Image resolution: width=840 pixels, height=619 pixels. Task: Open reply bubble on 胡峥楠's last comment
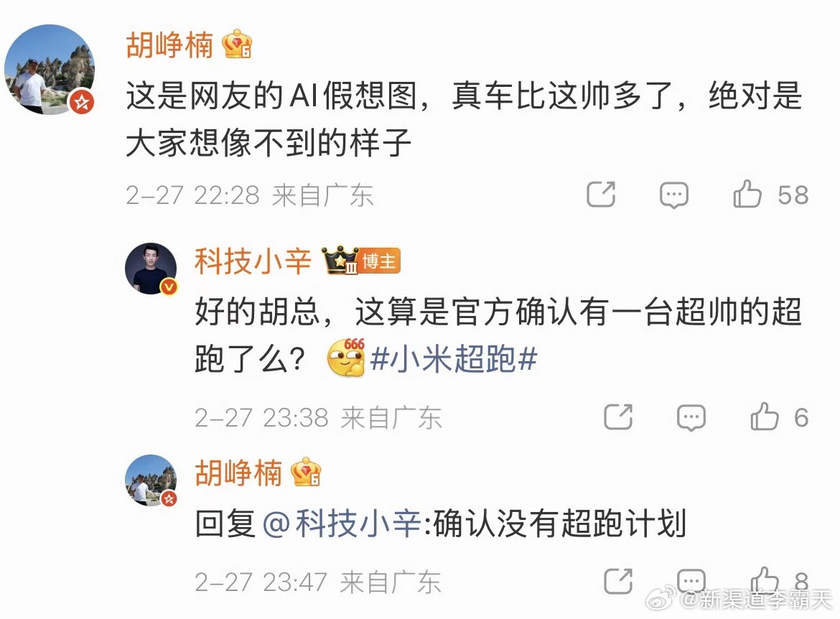pos(691,582)
